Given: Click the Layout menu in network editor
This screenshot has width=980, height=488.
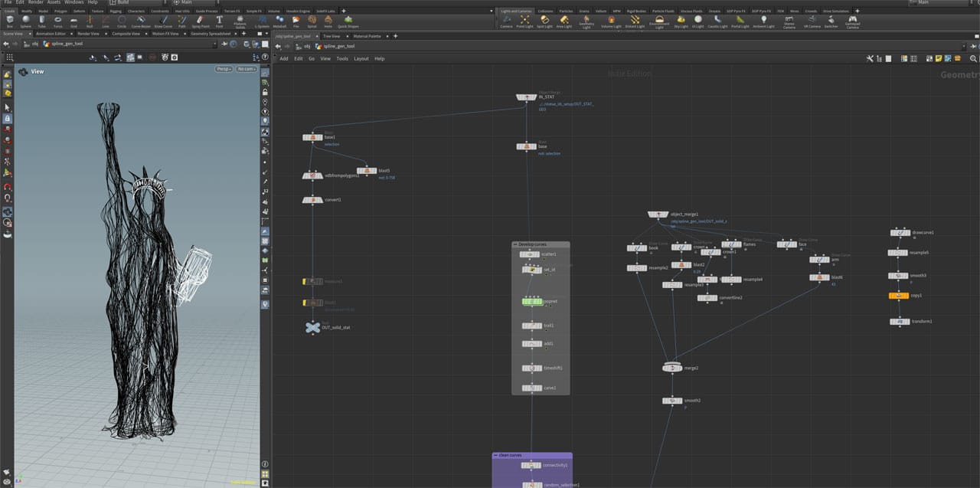Looking at the screenshot, I should [361, 58].
